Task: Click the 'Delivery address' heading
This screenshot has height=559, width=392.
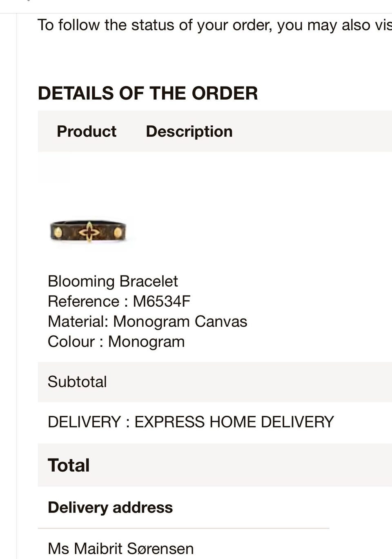Action: [x=110, y=507]
